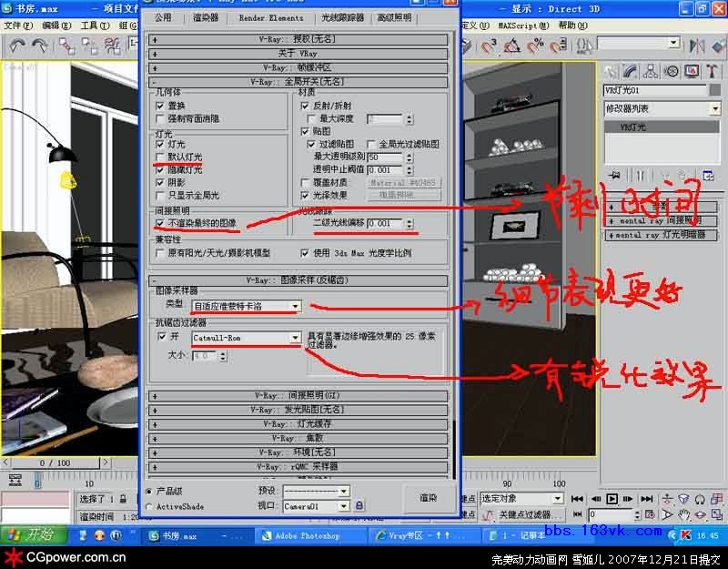
Task: Select the Bind to Space Warp tool
Action: pos(112,46)
